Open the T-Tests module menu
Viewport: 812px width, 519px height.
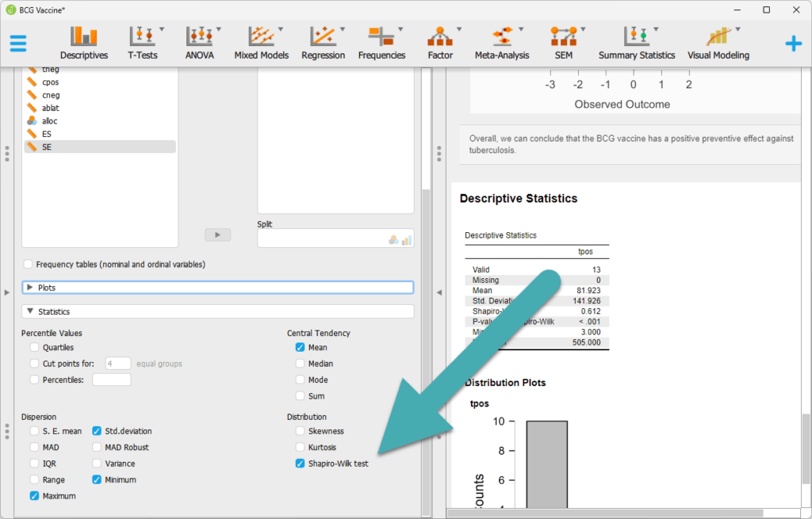pos(143,42)
